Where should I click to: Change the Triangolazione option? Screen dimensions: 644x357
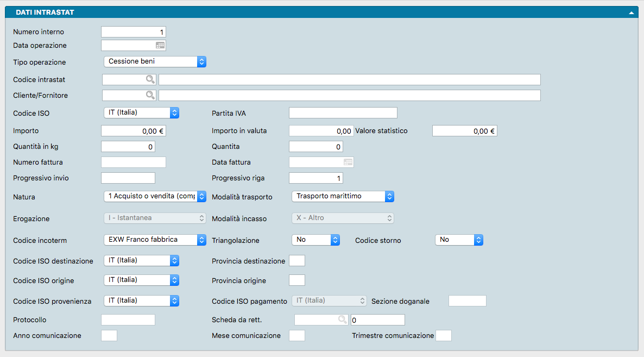[315, 240]
